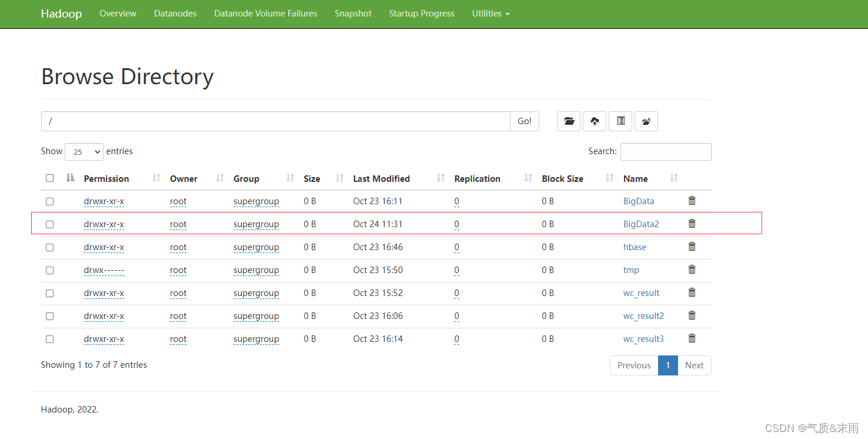Open the Datanodes nav tab

(175, 14)
